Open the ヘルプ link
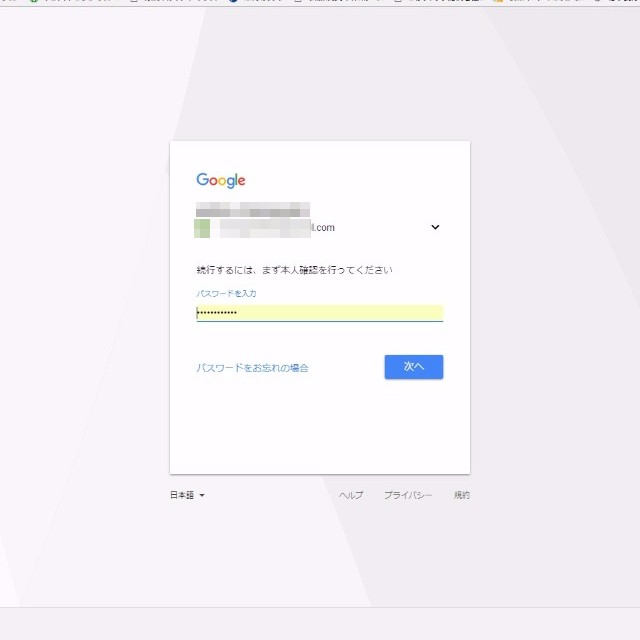This screenshot has width=640, height=640. [x=351, y=495]
